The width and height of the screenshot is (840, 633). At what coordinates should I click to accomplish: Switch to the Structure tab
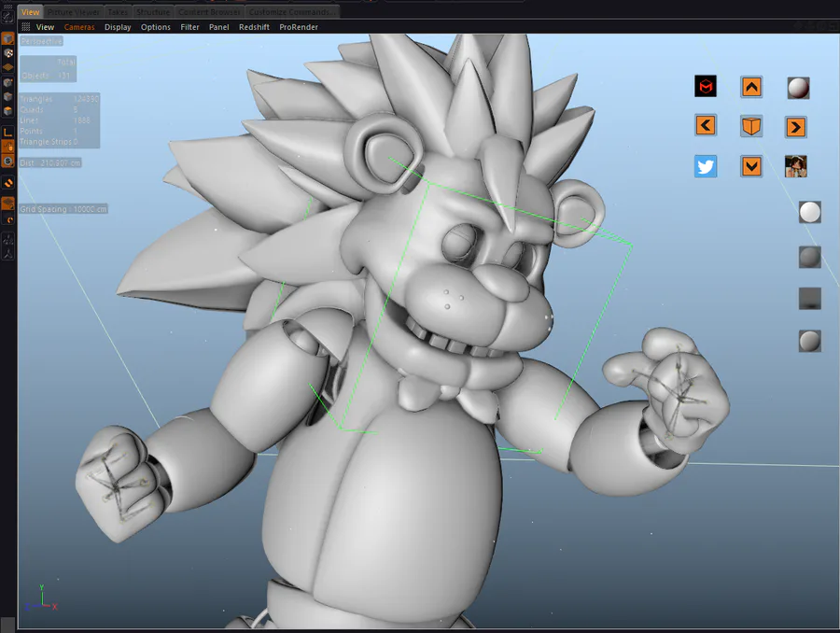(153, 12)
